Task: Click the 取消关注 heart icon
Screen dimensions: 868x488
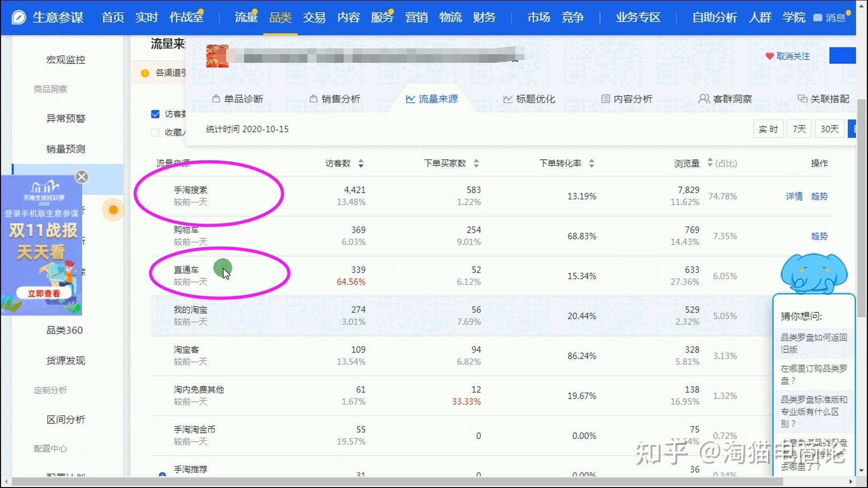Action: coord(769,56)
